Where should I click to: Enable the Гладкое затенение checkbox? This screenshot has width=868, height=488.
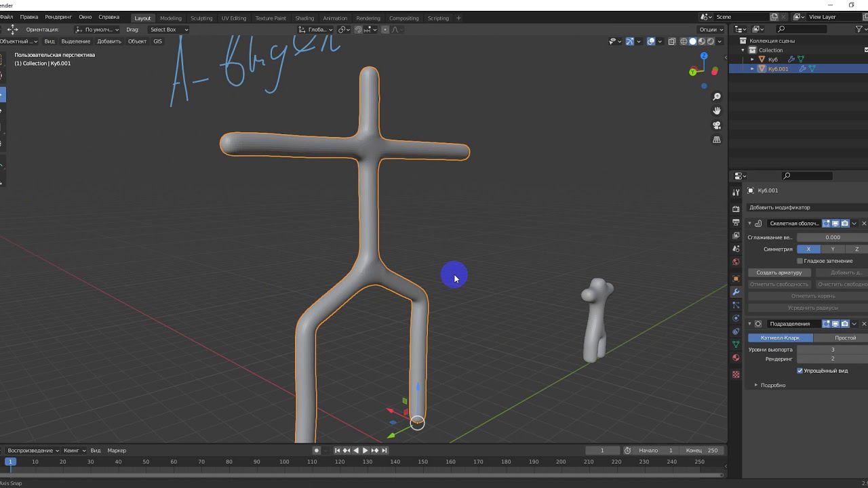pyautogui.click(x=800, y=261)
